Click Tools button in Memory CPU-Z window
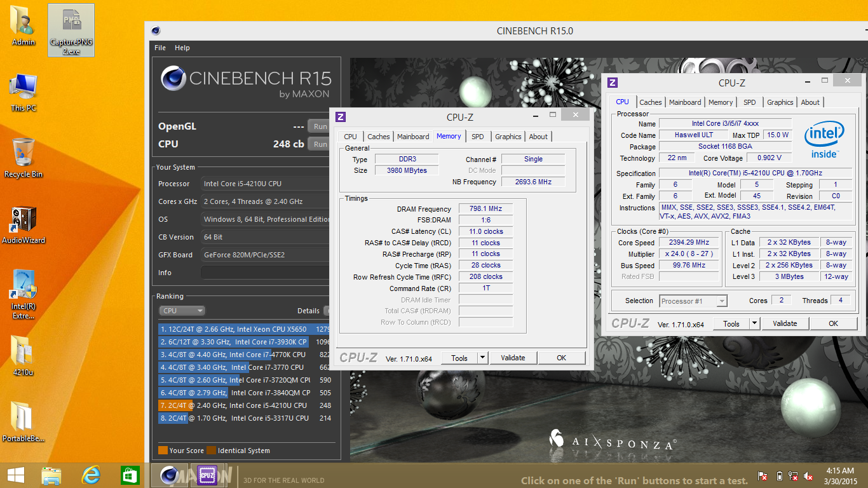 pos(459,358)
